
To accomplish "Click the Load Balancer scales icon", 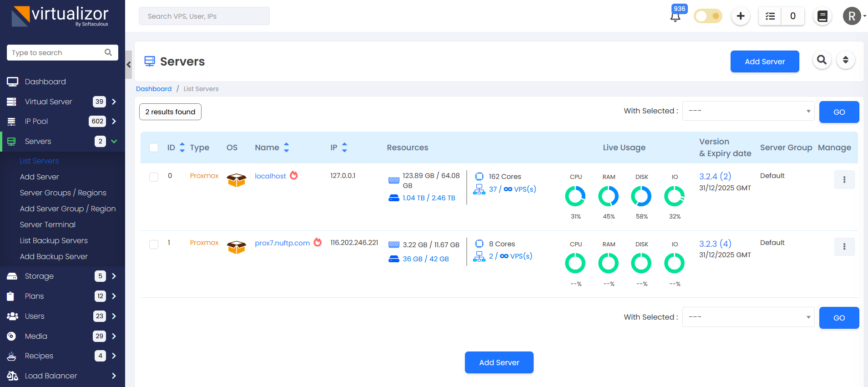I will point(13,376).
